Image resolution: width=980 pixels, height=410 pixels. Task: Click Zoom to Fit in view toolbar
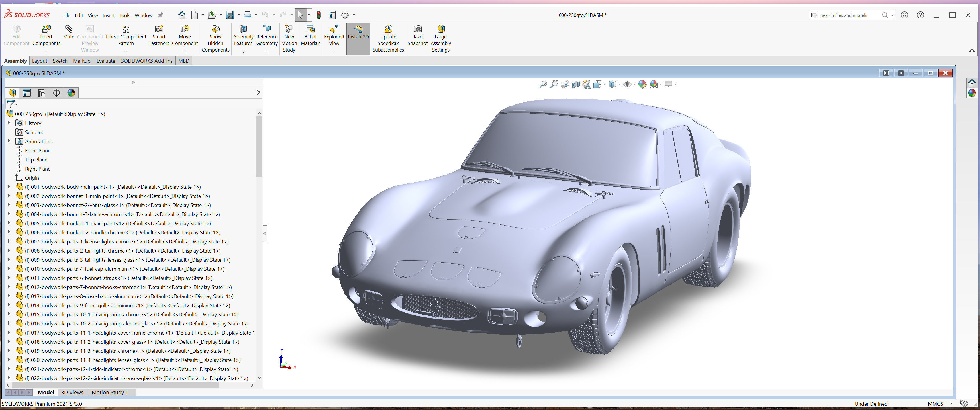click(543, 84)
